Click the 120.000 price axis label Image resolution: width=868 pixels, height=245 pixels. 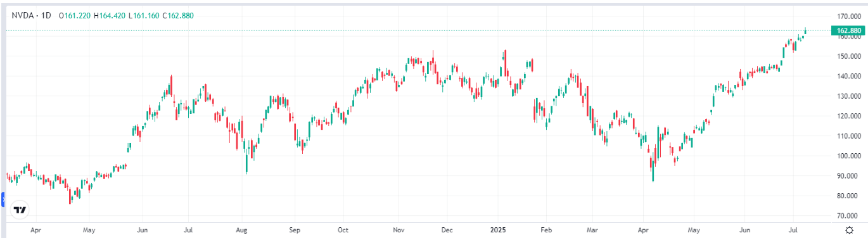click(x=849, y=116)
